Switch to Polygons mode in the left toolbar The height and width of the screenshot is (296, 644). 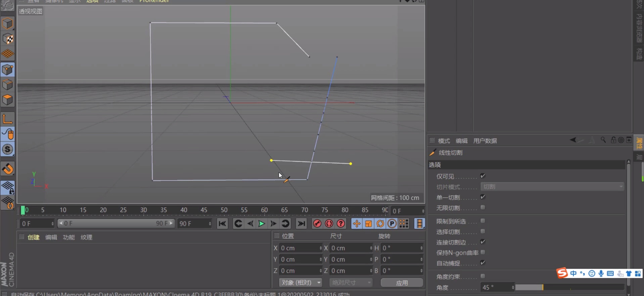click(x=8, y=100)
